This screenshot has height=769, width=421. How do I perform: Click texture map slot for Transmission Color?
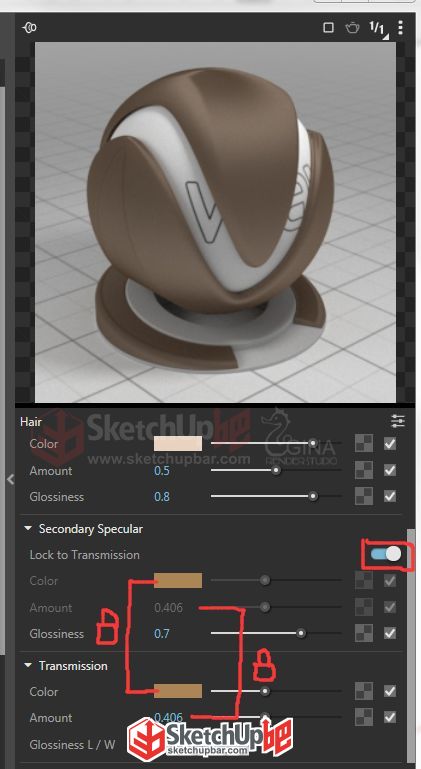364,691
